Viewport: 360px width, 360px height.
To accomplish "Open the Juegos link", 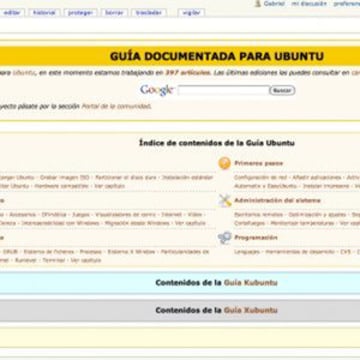I will point(81,215).
